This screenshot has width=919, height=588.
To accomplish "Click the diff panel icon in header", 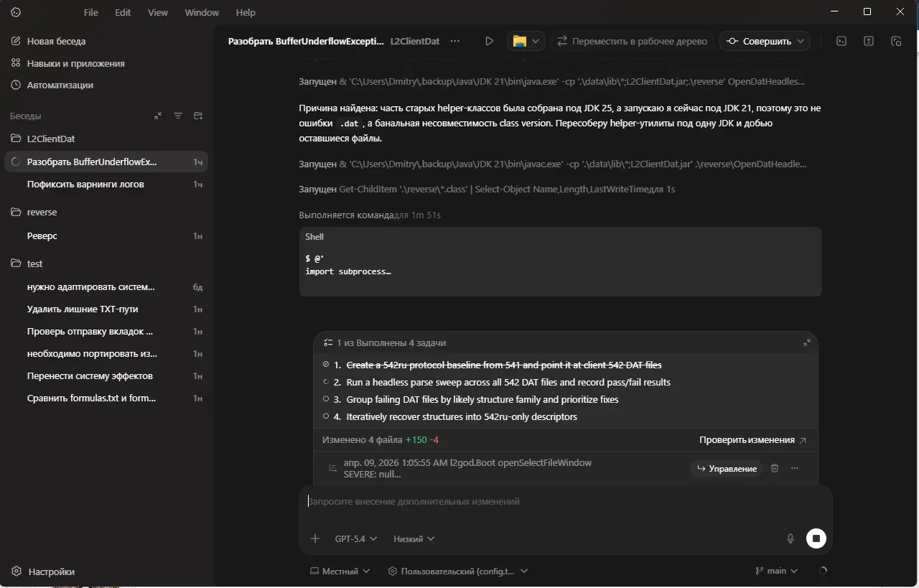I will pos(869,42).
